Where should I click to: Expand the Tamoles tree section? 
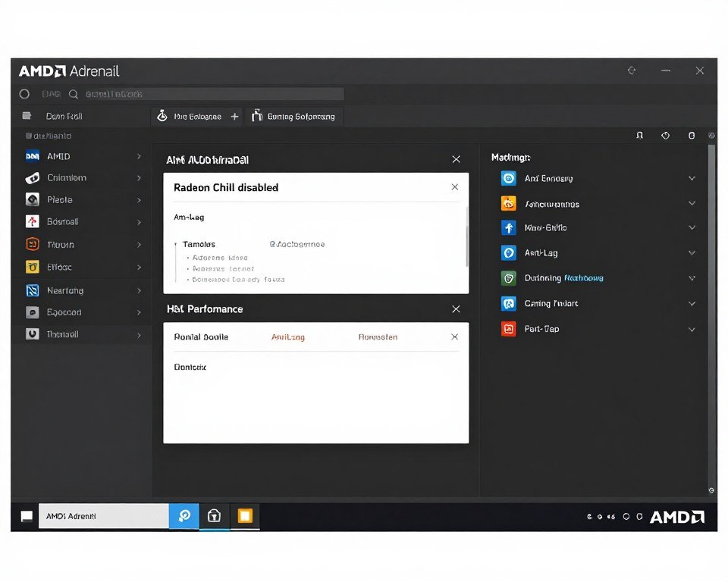[x=176, y=245]
